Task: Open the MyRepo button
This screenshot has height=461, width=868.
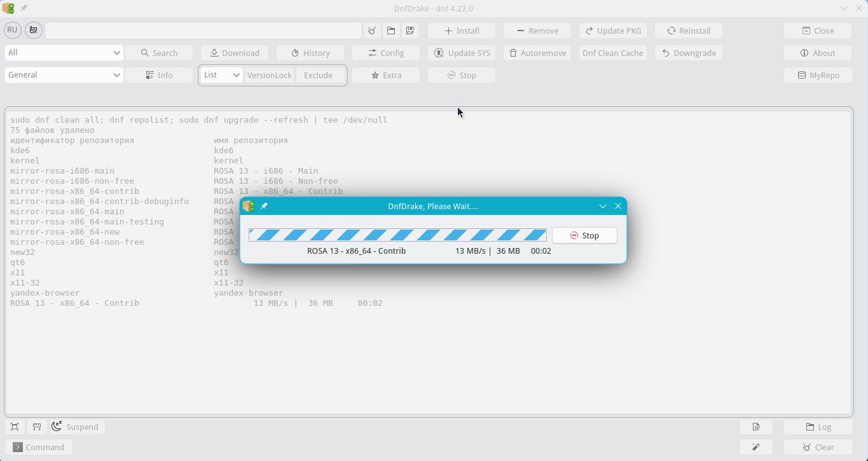Action: click(x=818, y=75)
